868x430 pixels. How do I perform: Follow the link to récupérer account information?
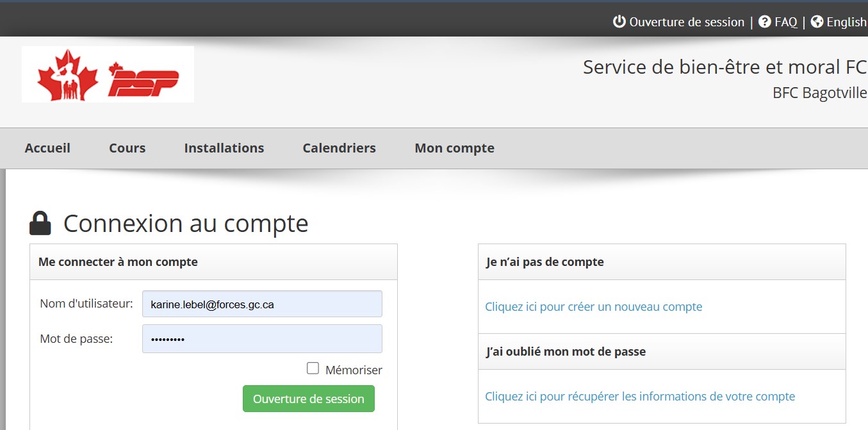pyautogui.click(x=639, y=397)
